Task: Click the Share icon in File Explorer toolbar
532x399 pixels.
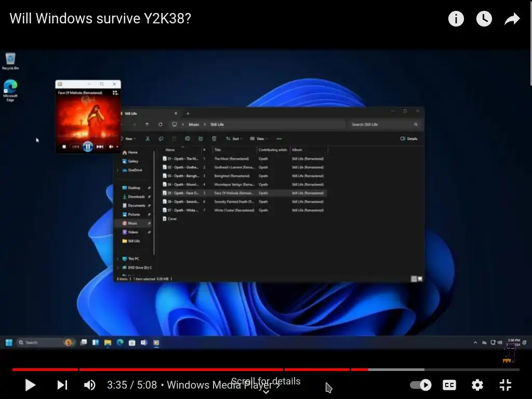Action: point(201,139)
